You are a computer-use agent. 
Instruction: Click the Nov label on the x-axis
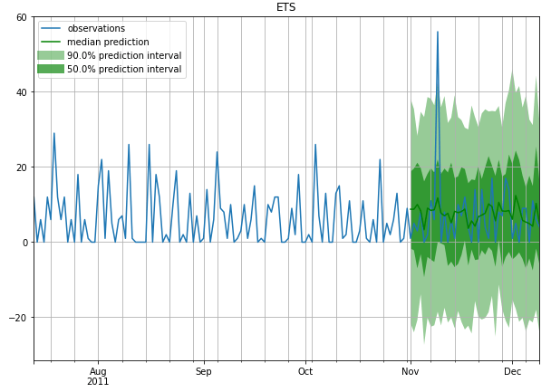coord(411,372)
